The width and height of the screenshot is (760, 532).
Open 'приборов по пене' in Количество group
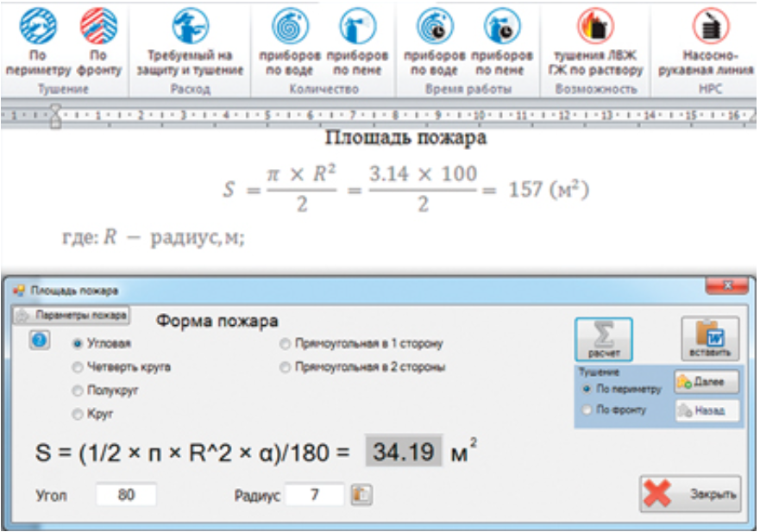point(357,41)
